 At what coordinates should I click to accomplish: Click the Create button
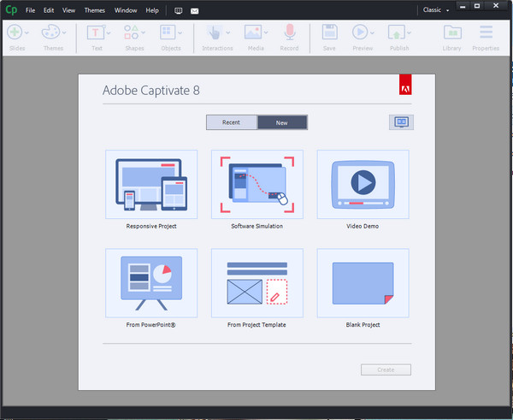tap(386, 370)
